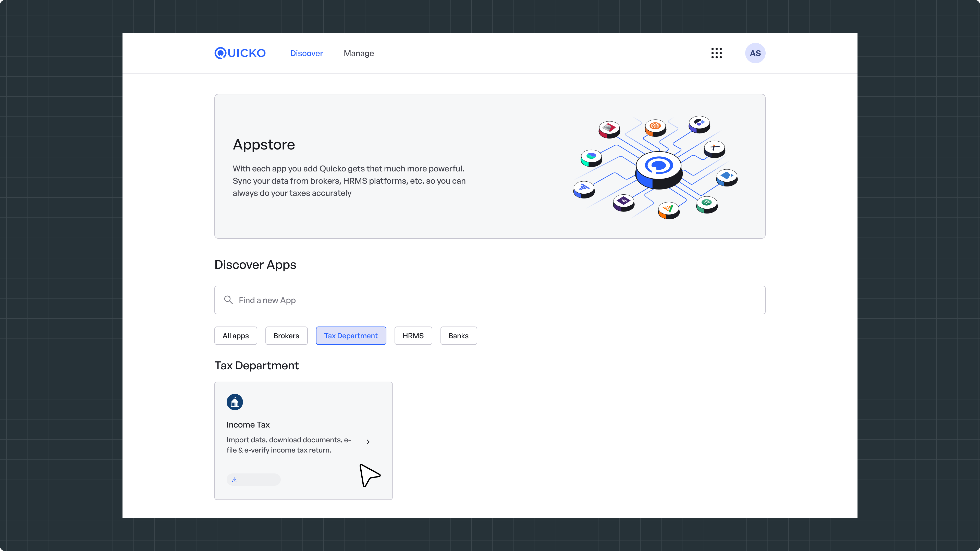Click the download icon on Income Tax card

click(x=235, y=480)
